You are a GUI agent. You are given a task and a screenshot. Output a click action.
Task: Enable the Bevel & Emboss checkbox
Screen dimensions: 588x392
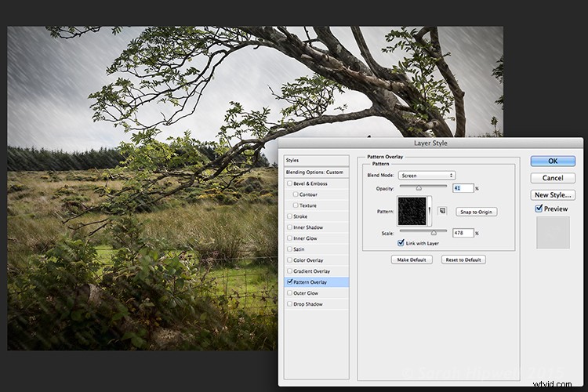[x=289, y=183]
